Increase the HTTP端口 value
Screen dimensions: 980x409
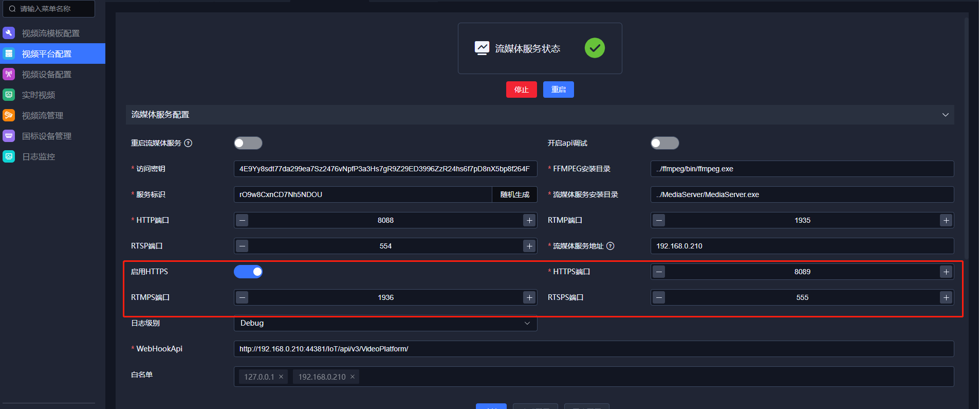point(529,220)
